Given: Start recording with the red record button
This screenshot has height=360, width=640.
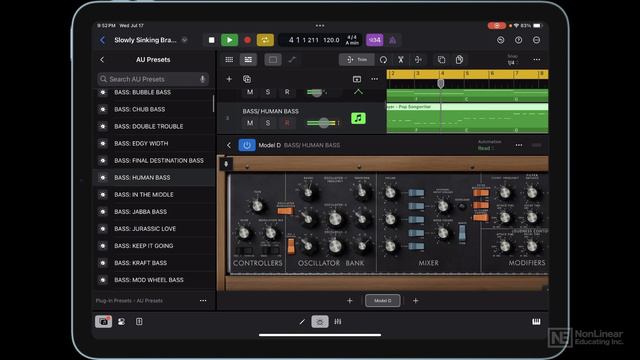Looking at the screenshot, I should 247,40.
